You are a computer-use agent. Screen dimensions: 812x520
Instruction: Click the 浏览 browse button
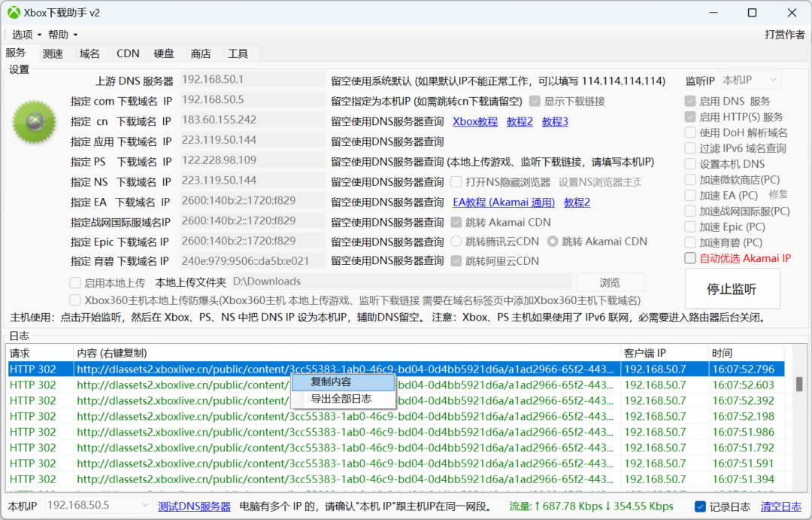pos(610,281)
